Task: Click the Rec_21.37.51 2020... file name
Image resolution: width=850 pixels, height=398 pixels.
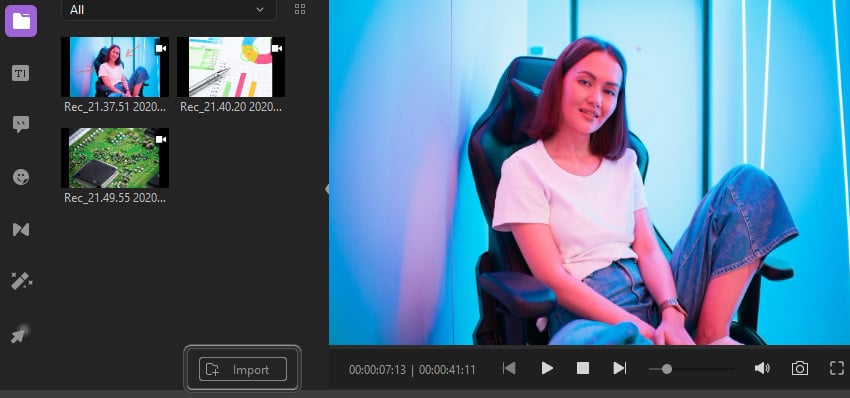Action: coord(115,107)
